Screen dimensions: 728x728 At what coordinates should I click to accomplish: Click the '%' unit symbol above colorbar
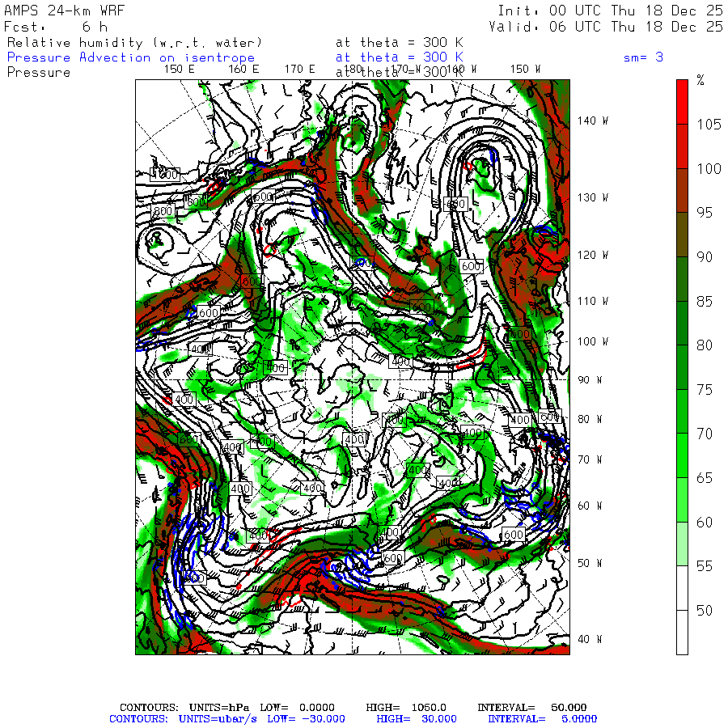click(x=700, y=80)
